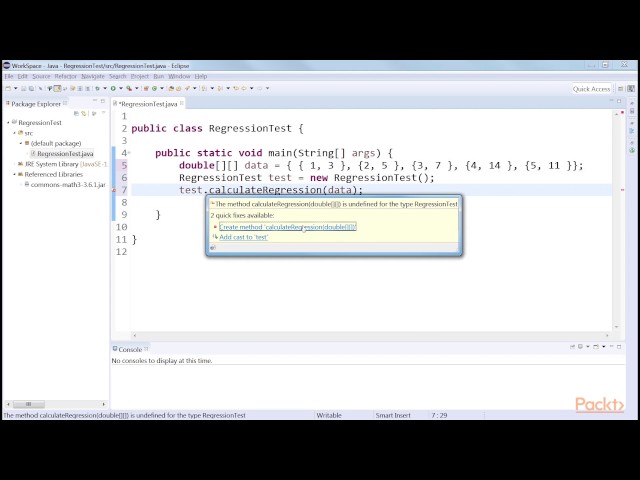Select the Java perspective icon
The width and height of the screenshot is (640, 480).
point(631,89)
